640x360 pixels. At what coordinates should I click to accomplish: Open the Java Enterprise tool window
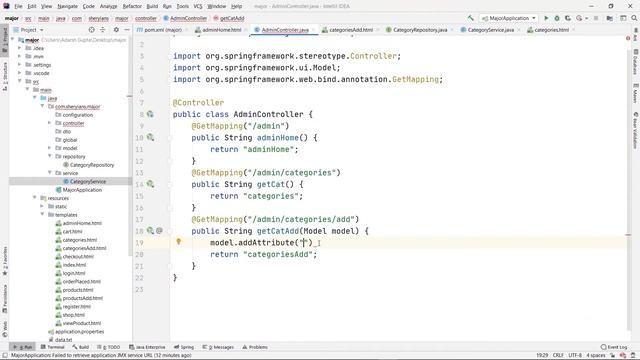tap(147, 347)
